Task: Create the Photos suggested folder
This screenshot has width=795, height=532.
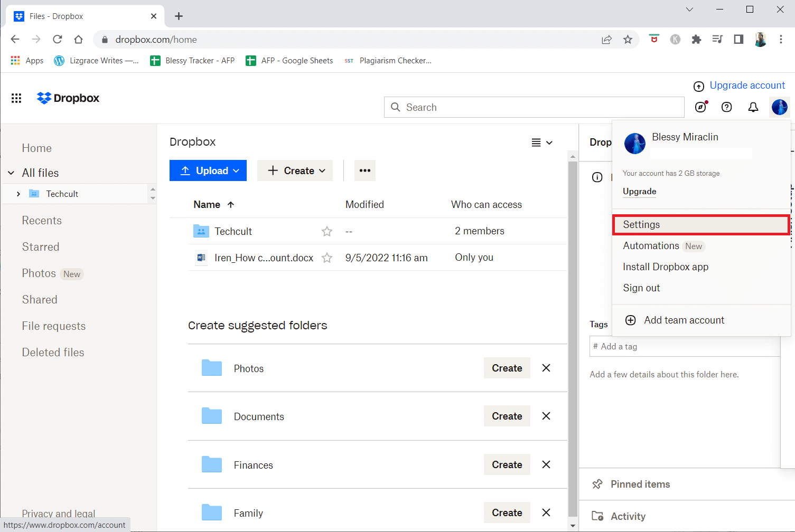Action: click(507, 368)
